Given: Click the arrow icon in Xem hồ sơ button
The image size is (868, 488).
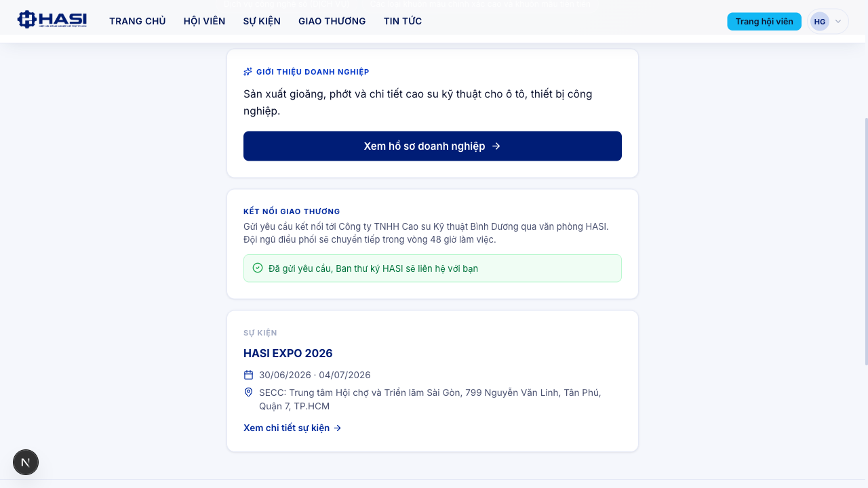Looking at the screenshot, I should coord(496,146).
